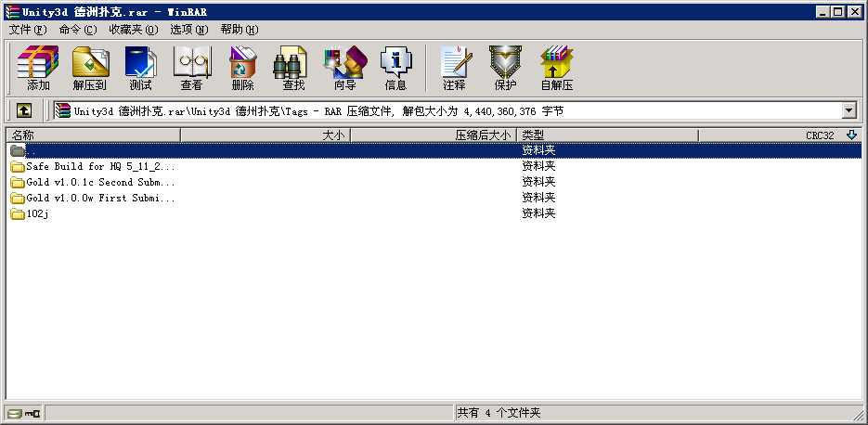The image size is (868, 425).
Task: Click folder icon of Safe Build for HQ
Action: pyautogui.click(x=18, y=167)
